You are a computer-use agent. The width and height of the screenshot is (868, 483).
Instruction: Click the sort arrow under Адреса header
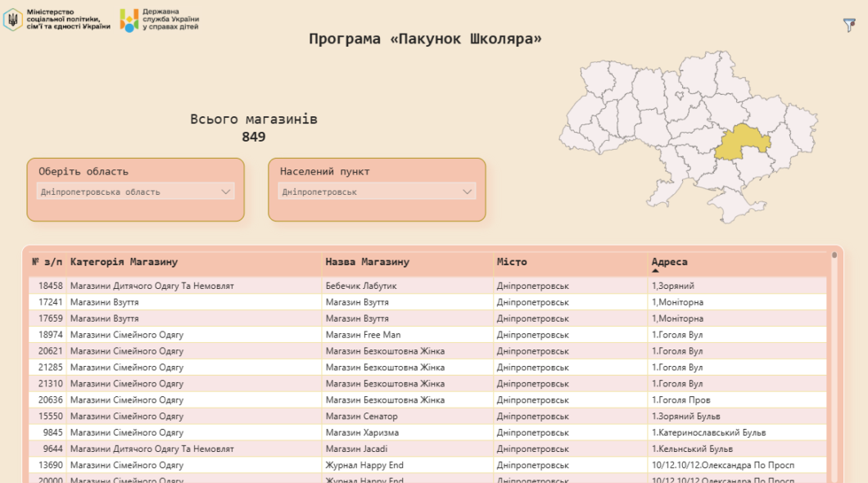tap(655, 270)
